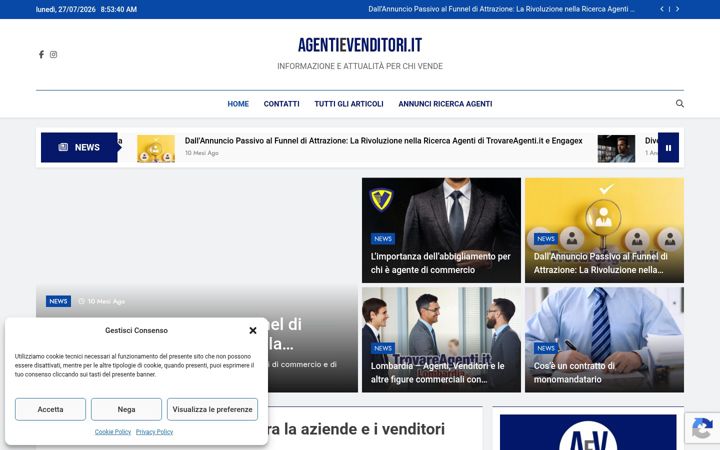
Task: Open TUTTI GLI ARTICOLI menu item
Action: 349,104
